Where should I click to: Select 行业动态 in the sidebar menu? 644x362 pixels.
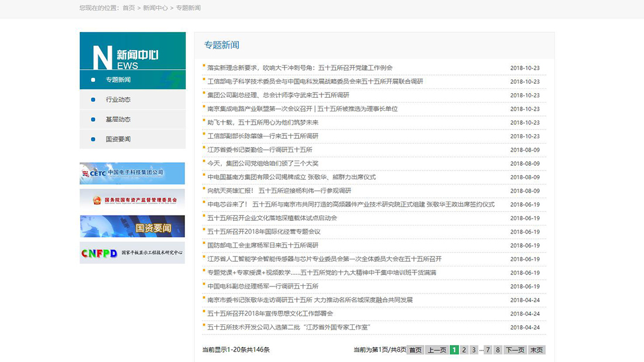pos(132,100)
